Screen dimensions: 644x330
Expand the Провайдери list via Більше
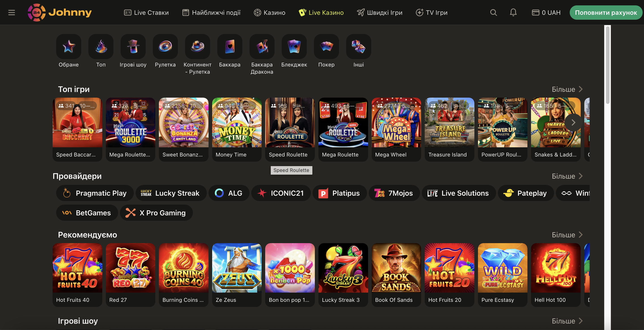[x=567, y=176]
